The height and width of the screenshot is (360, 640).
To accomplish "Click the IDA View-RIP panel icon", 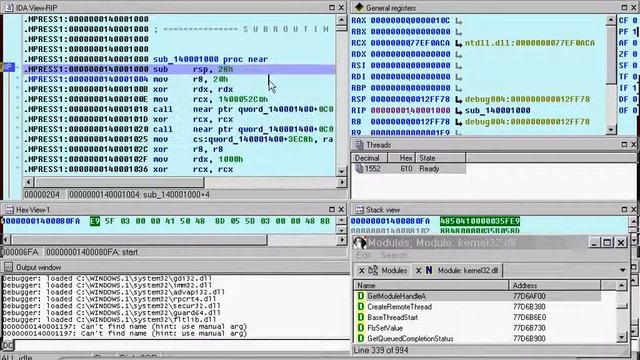I will pos(9,7).
